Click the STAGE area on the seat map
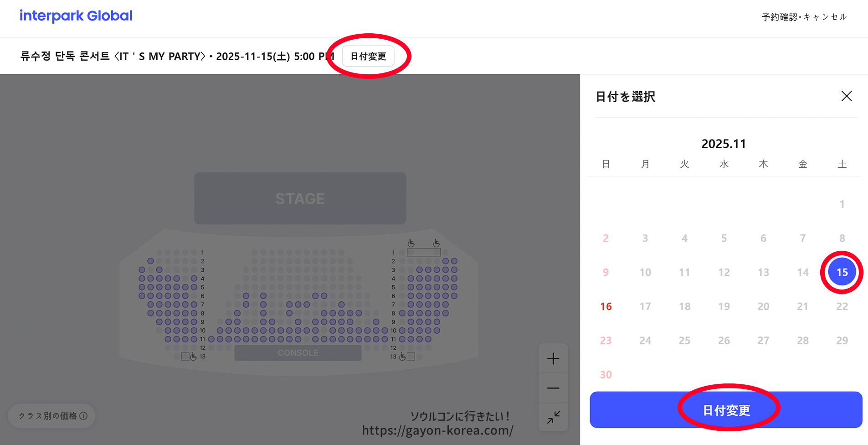Viewport: 868px width, 445px height. 300,198
